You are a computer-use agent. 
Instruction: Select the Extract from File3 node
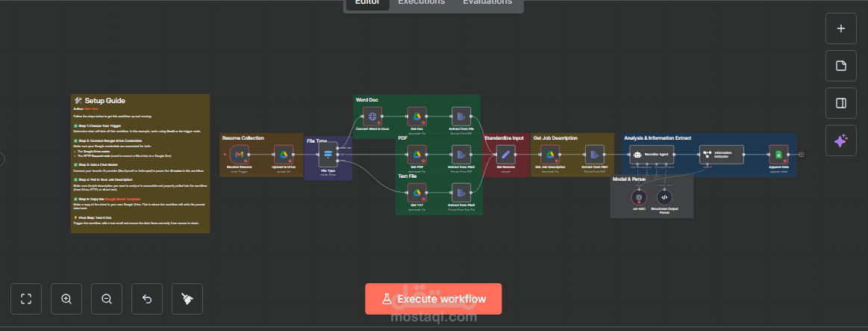click(460, 193)
